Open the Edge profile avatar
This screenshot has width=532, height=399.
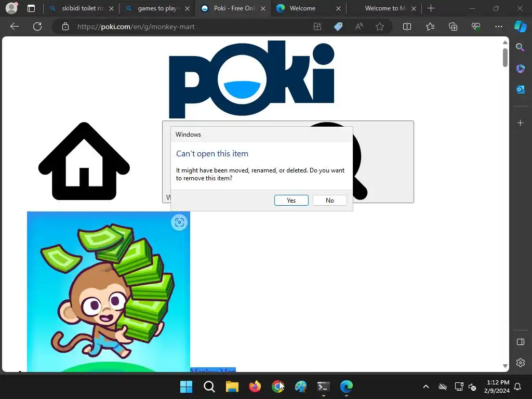11,8
